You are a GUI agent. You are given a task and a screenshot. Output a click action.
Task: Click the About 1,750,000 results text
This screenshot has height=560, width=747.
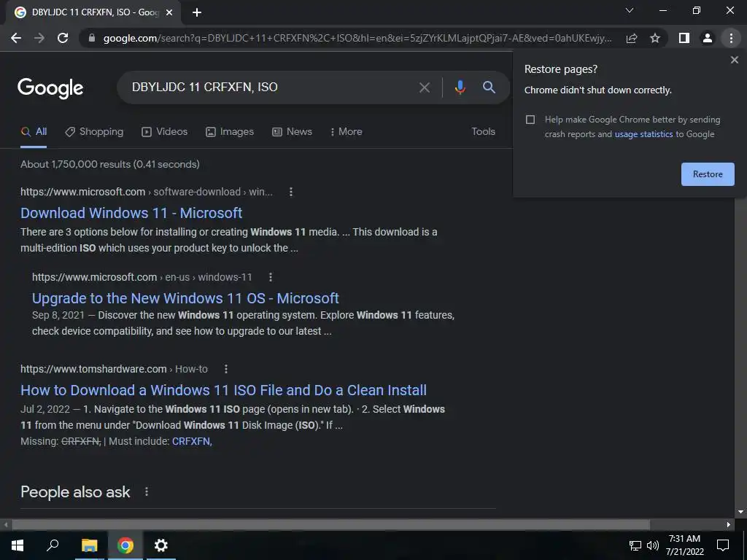tap(110, 164)
